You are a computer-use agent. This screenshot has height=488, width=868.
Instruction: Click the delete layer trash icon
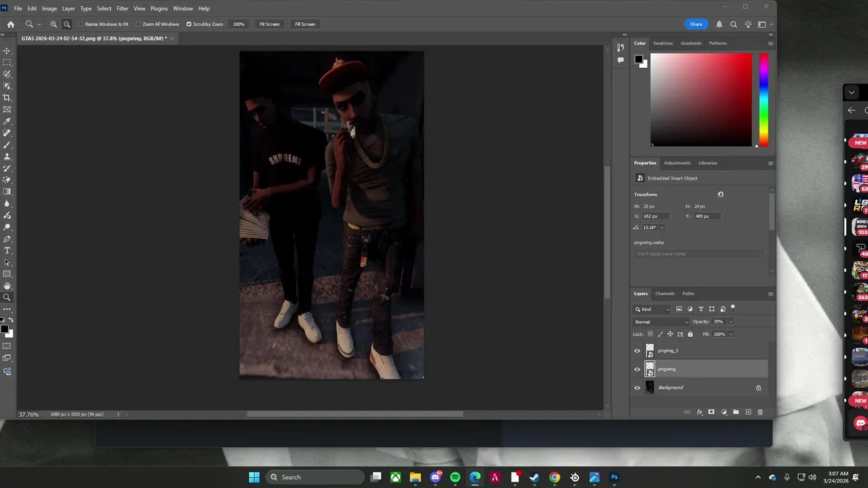(759, 412)
